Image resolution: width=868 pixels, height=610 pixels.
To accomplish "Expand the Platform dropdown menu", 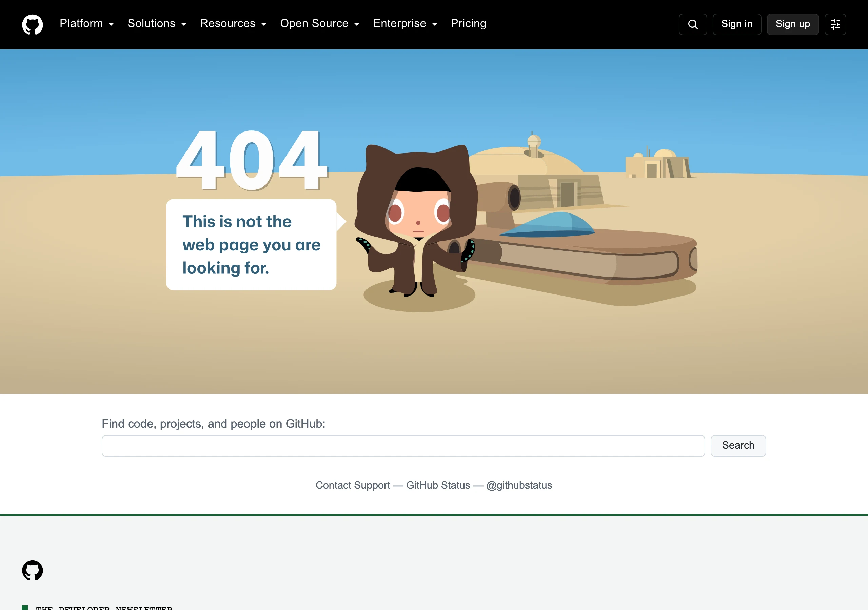I will [86, 23].
